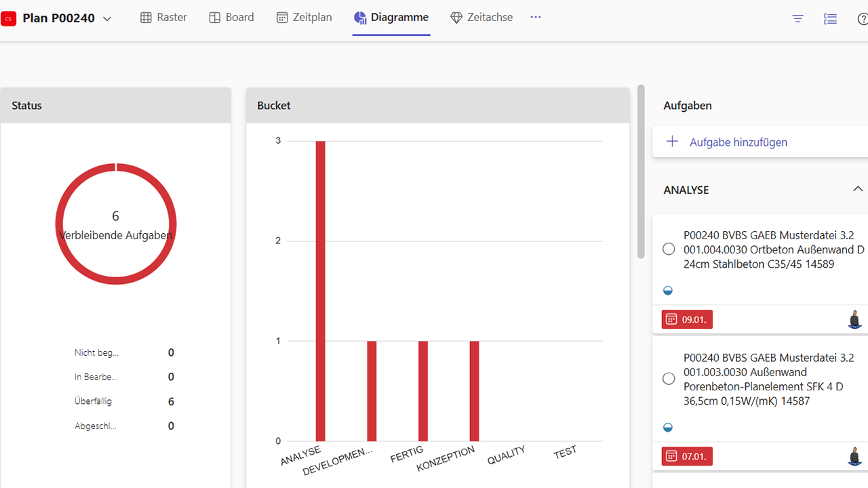Collapse the ANALYSE task group

[858, 189]
